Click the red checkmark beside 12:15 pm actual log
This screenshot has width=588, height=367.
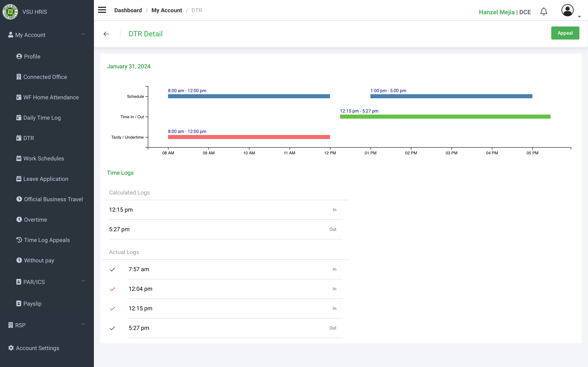tap(112, 309)
